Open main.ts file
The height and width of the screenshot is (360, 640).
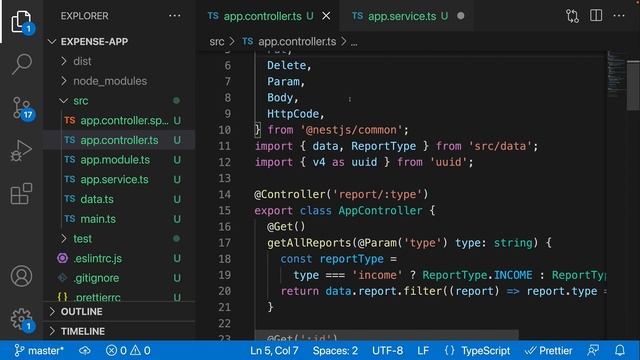click(119, 219)
